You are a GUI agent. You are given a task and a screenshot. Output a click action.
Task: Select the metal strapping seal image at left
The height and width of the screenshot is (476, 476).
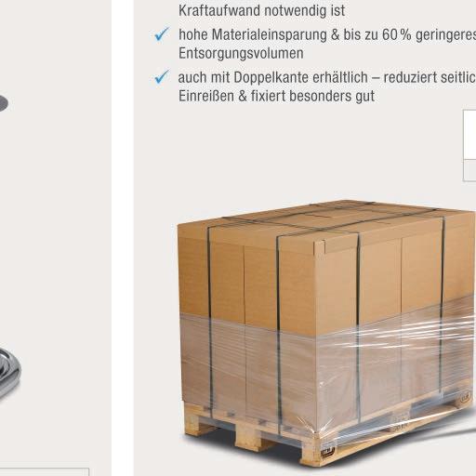tap(9, 374)
